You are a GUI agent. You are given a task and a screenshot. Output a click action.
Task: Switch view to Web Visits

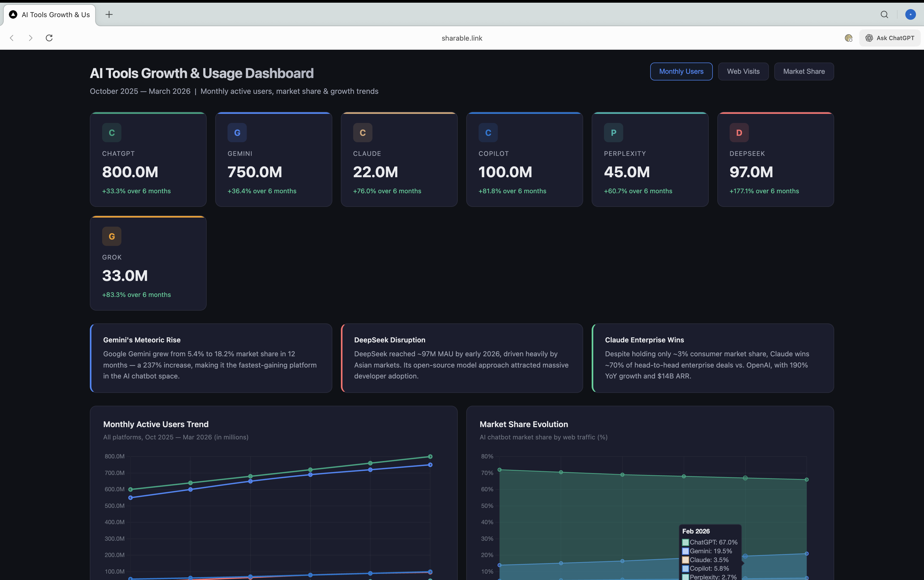point(743,71)
